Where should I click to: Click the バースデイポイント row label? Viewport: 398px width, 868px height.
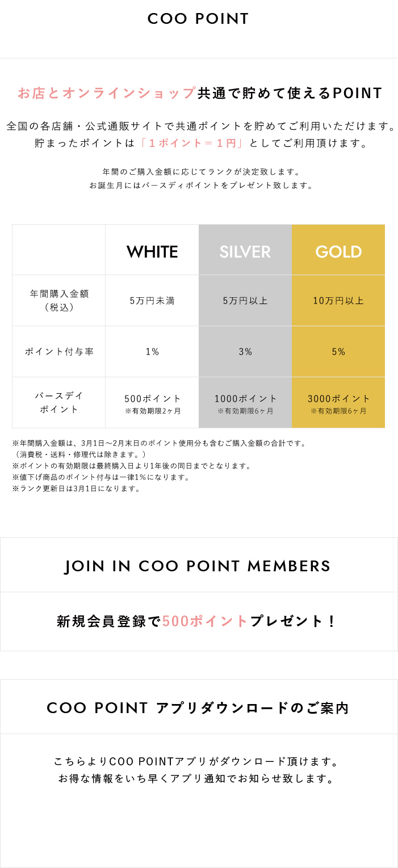59,402
